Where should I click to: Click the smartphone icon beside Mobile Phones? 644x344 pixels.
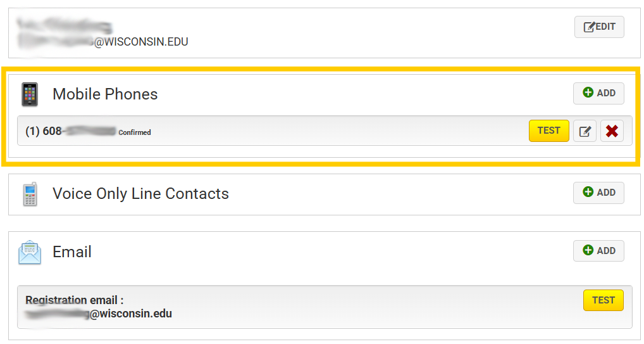[x=29, y=94]
